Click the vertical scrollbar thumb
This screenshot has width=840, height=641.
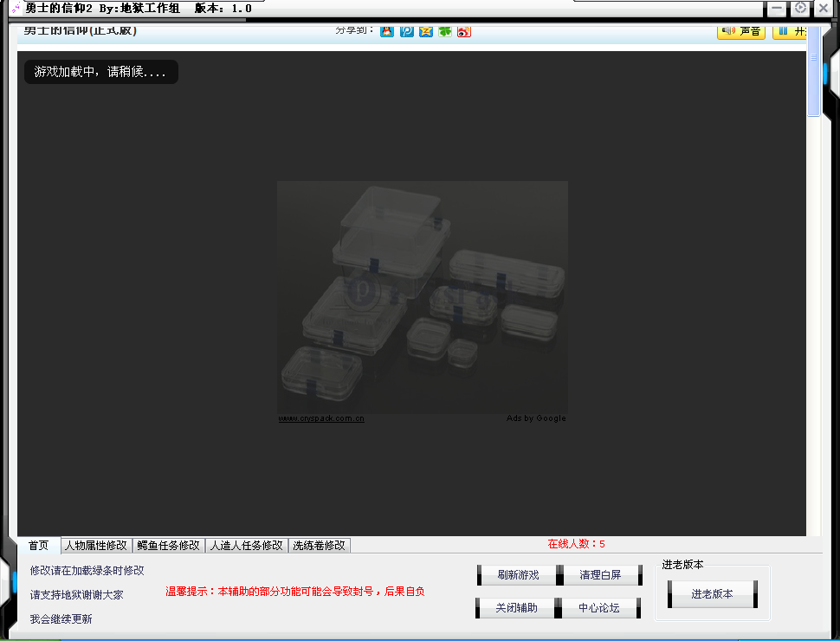point(813,82)
